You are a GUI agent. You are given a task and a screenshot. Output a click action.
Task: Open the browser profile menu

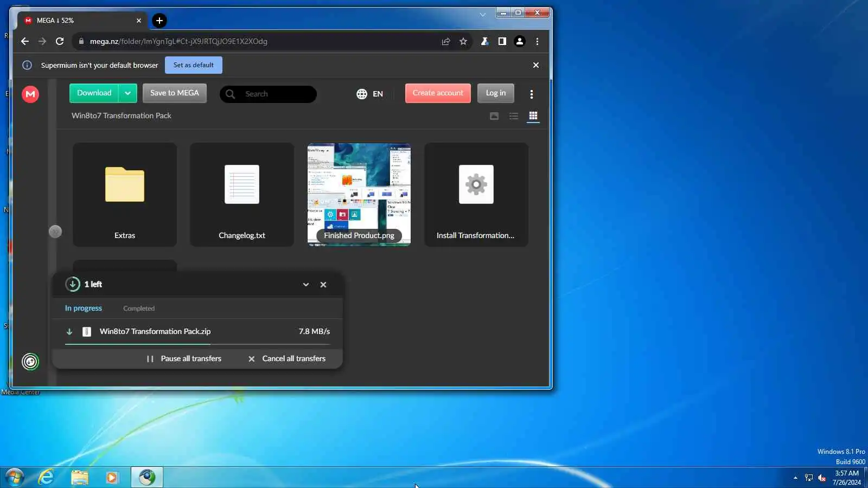click(x=520, y=41)
